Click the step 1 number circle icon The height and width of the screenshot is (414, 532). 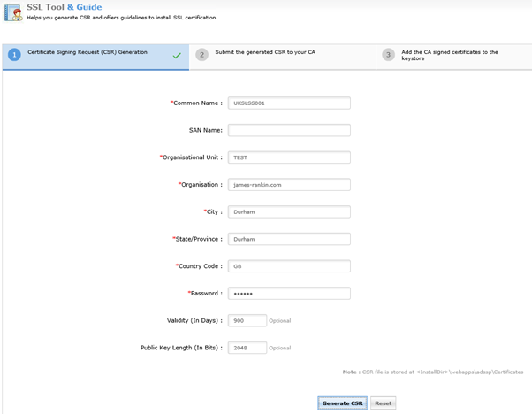14,55
